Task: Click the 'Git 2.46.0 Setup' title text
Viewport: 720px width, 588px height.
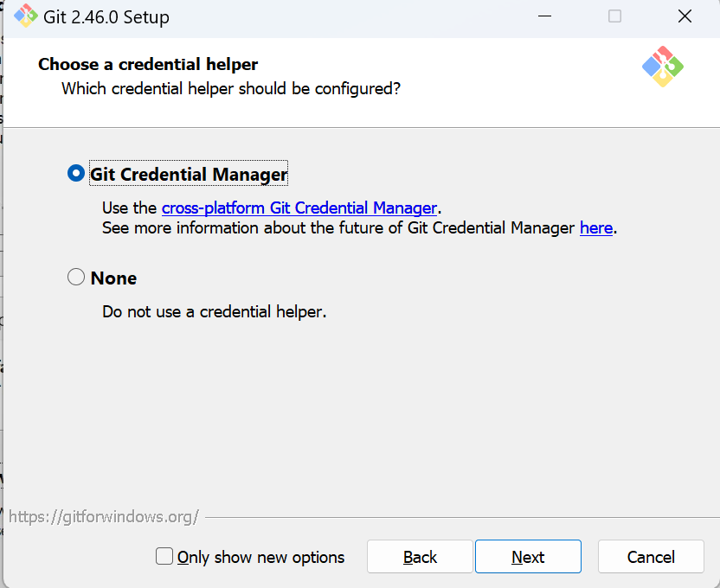Action: coord(106,17)
